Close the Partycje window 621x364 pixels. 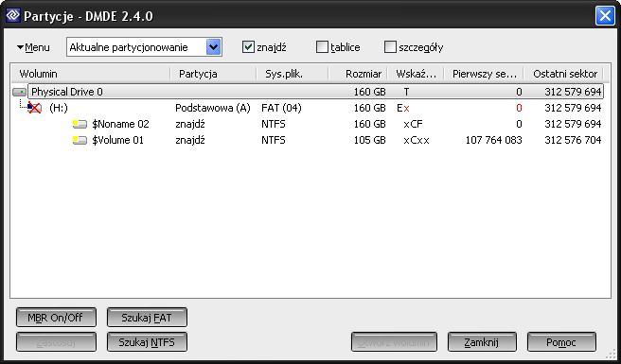pos(605,16)
